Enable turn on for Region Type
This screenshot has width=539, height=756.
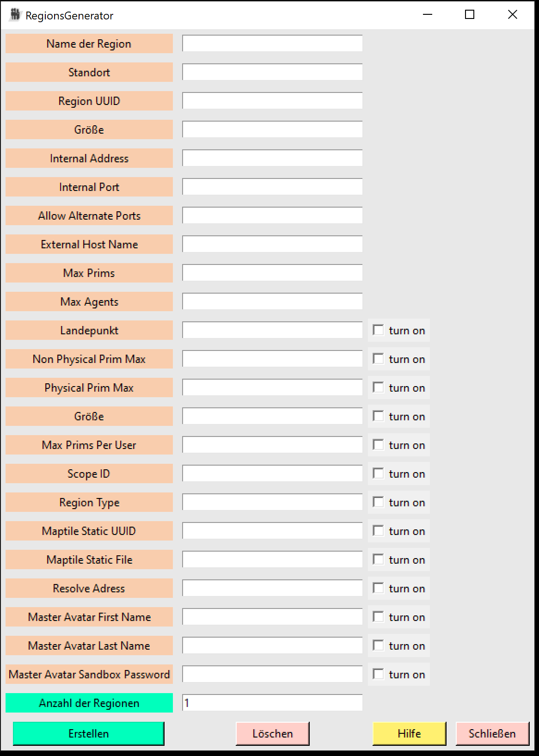click(379, 502)
